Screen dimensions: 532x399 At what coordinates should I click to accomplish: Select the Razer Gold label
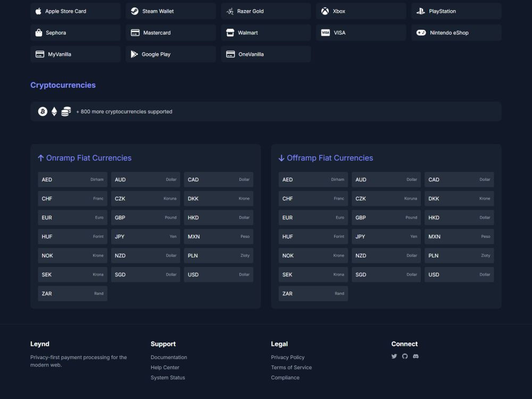[251, 11]
